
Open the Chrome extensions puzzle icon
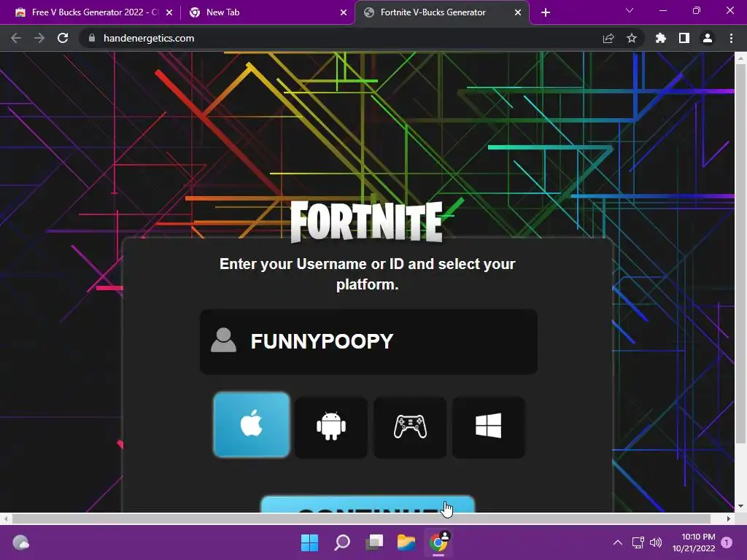pos(660,38)
